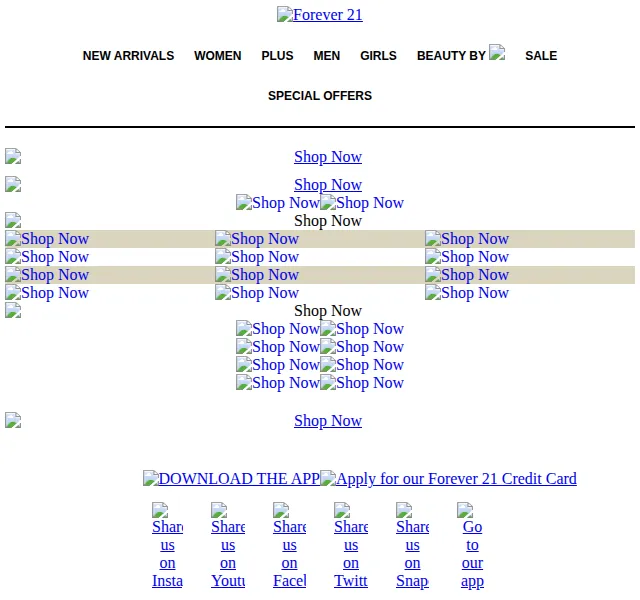This screenshot has height=600, width=640.
Task: Go to the SALE section
Action: (541, 56)
